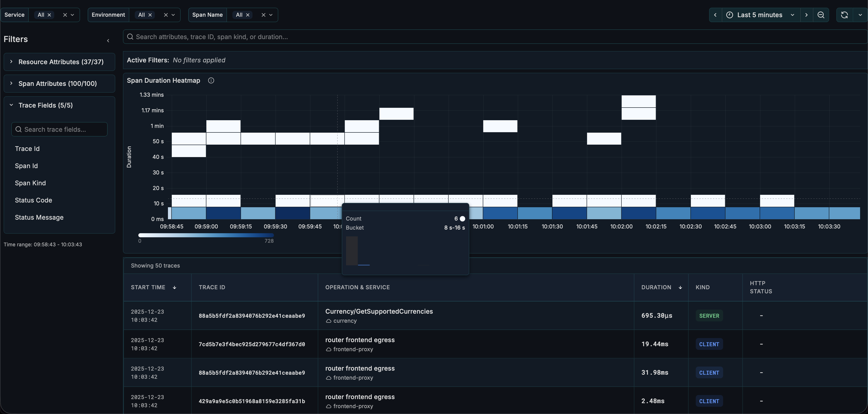Expand the Resource Attributes section
The image size is (868, 414).
tap(12, 62)
